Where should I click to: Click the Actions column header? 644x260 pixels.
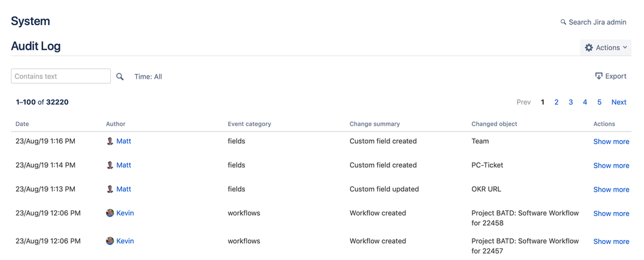click(x=604, y=124)
